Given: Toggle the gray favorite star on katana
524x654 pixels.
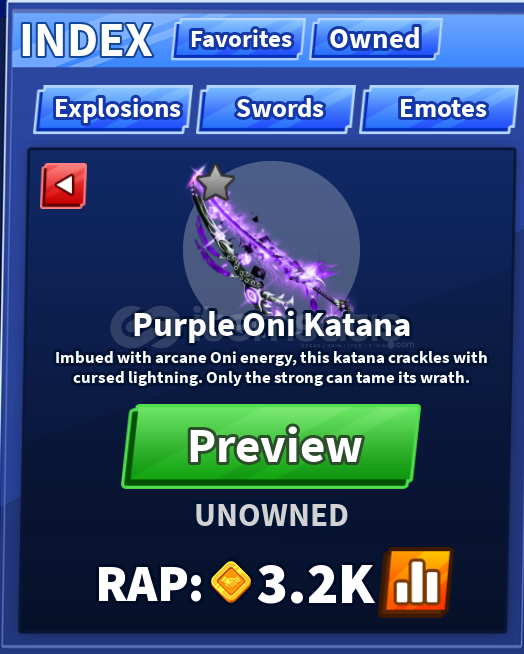Looking at the screenshot, I should pos(215,183).
